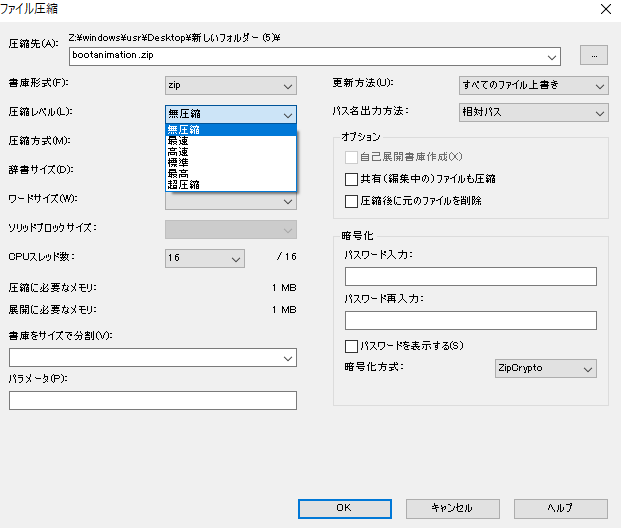621x528 pixels.
Task: Open パス名出力方法 相対パス dropdown
Action: point(533,112)
